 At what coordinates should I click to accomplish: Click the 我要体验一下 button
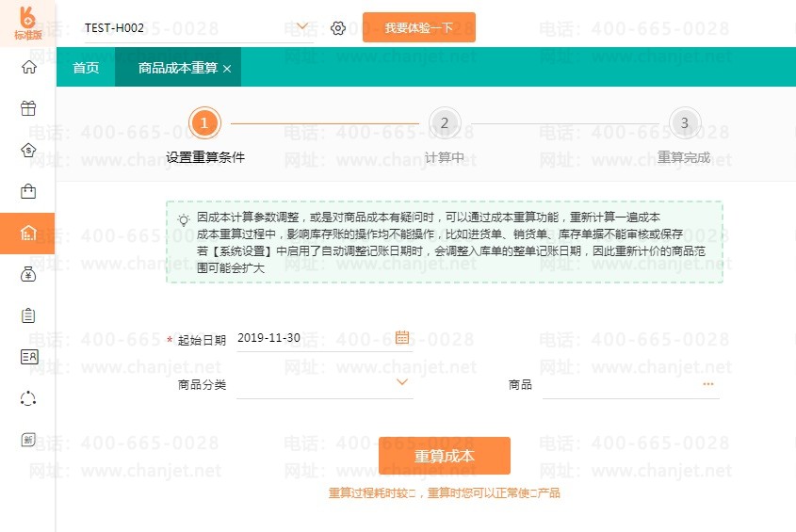point(419,27)
